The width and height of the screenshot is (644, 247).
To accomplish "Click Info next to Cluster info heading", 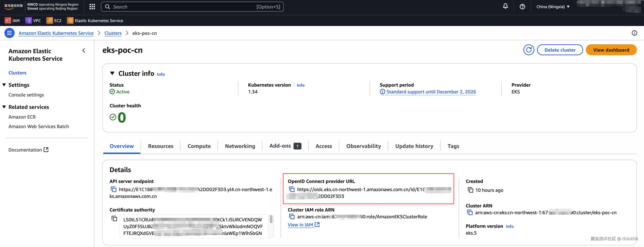I will pyautogui.click(x=161, y=74).
